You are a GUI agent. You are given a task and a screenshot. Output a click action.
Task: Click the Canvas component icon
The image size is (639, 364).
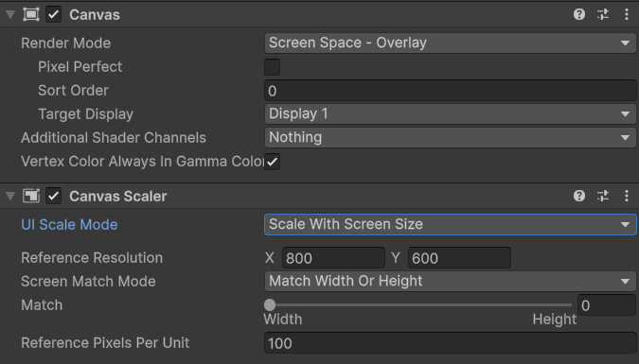point(31,15)
